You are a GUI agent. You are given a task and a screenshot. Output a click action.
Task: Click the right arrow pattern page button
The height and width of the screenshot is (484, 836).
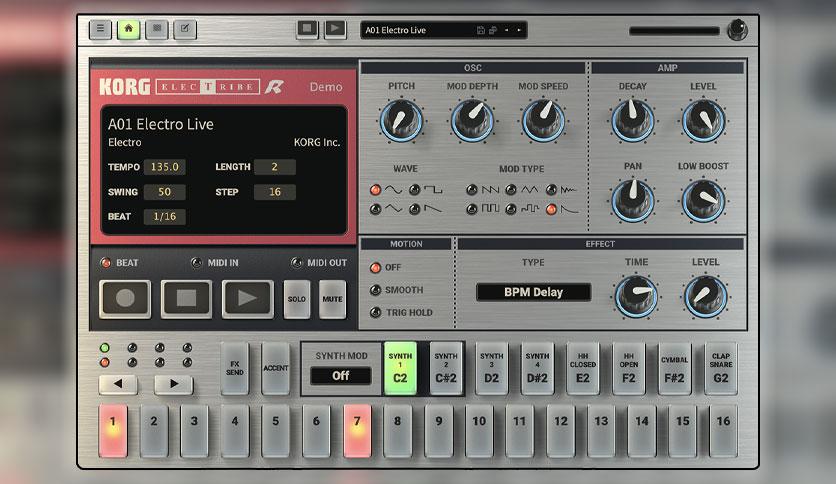[x=174, y=384]
